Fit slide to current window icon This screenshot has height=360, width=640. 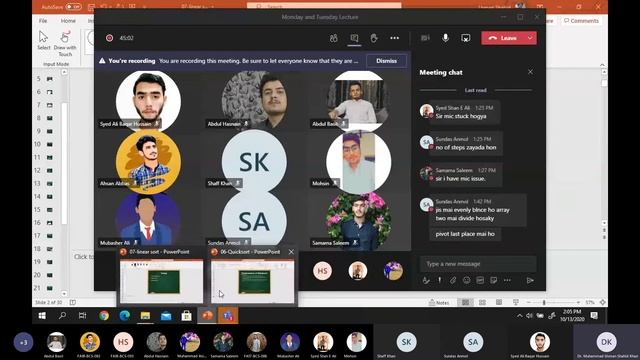click(x=602, y=302)
